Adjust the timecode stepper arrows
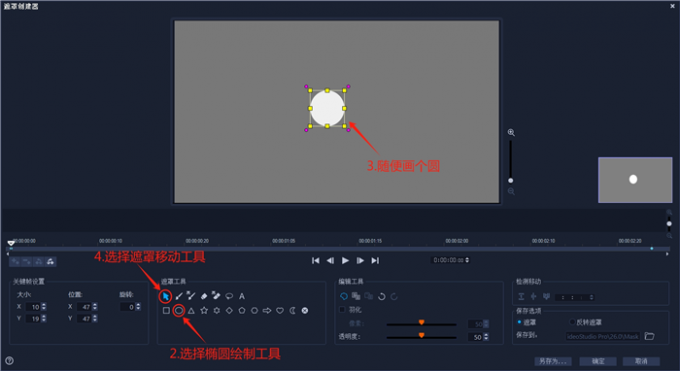Screen dimensions: 680x371 click(467, 260)
